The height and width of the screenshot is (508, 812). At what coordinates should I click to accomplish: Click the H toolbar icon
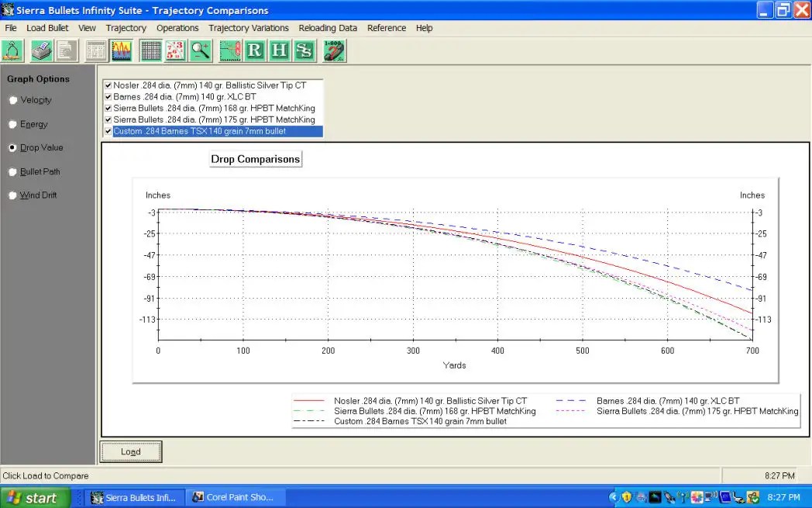coord(279,51)
